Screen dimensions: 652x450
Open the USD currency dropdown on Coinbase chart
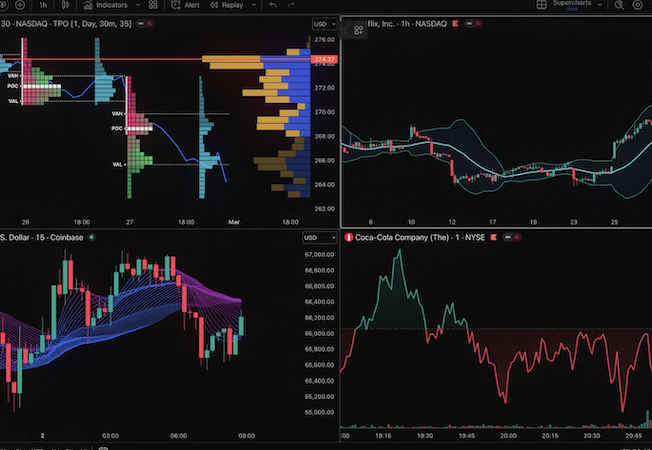320,238
